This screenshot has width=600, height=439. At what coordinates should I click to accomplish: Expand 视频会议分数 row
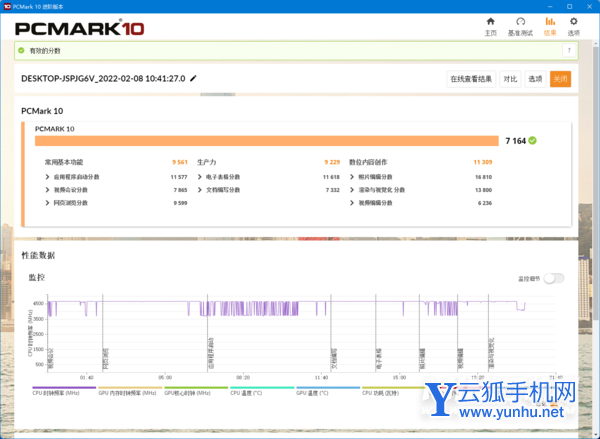pos(47,190)
